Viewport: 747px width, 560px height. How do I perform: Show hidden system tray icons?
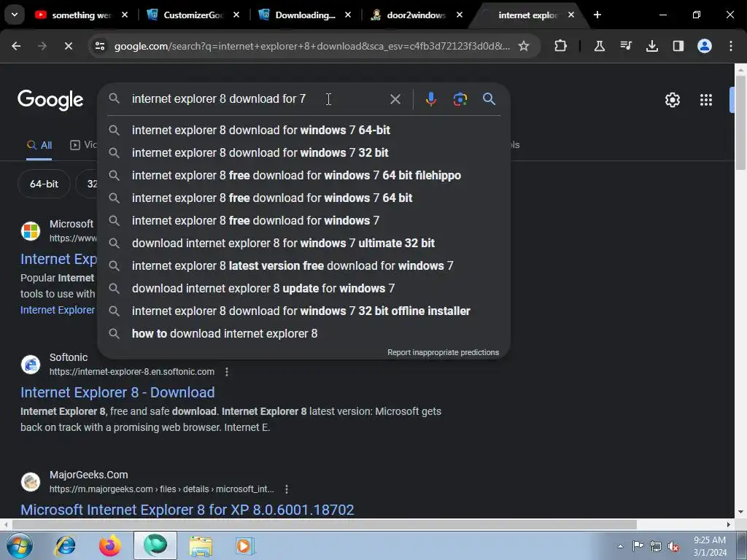coord(620,546)
